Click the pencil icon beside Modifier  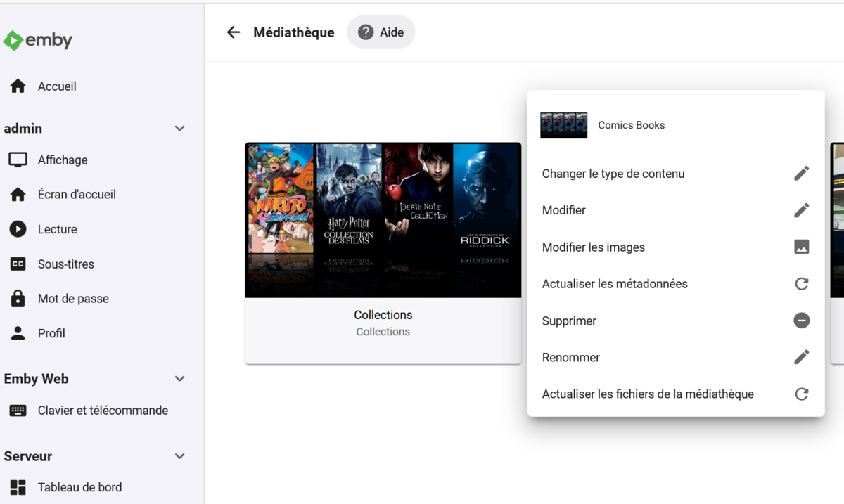tap(801, 210)
